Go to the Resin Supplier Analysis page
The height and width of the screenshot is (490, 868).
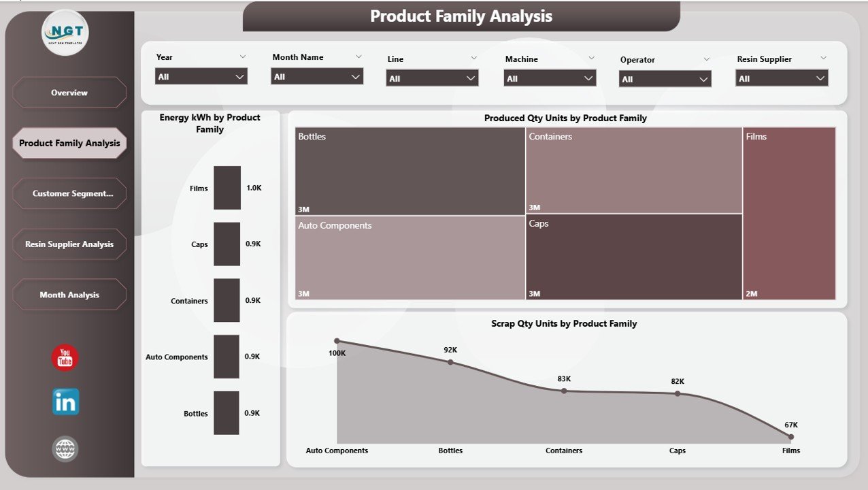tap(69, 244)
